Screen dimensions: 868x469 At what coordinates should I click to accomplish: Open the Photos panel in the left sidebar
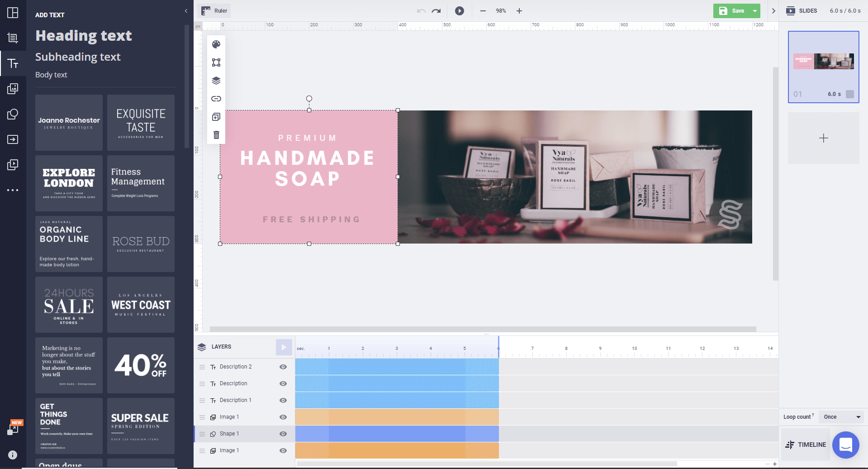pos(13,89)
